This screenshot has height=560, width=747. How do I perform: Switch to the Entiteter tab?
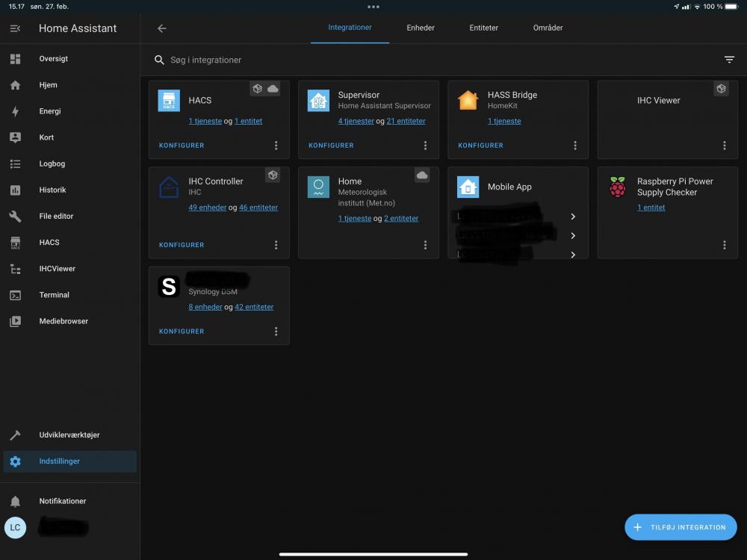(x=483, y=28)
